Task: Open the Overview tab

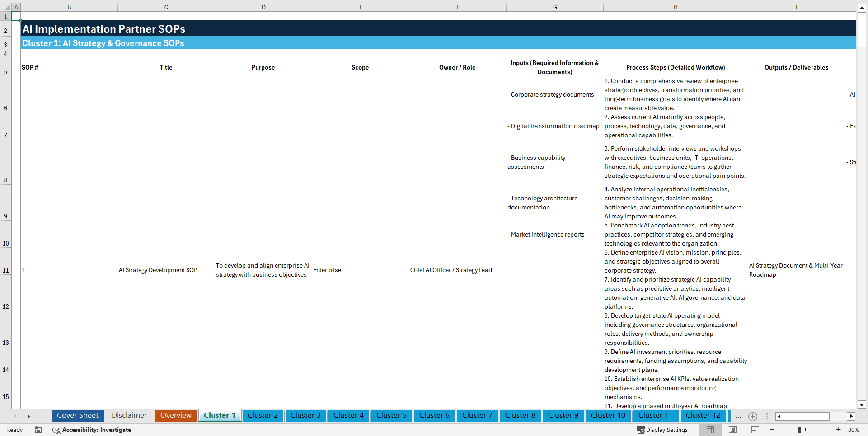Action: (176, 416)
